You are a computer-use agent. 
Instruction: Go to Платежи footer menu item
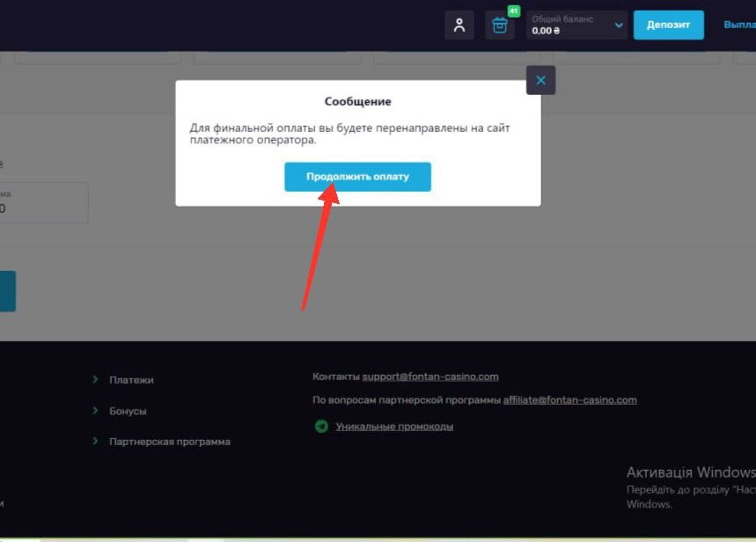click(x=131, y=380)
